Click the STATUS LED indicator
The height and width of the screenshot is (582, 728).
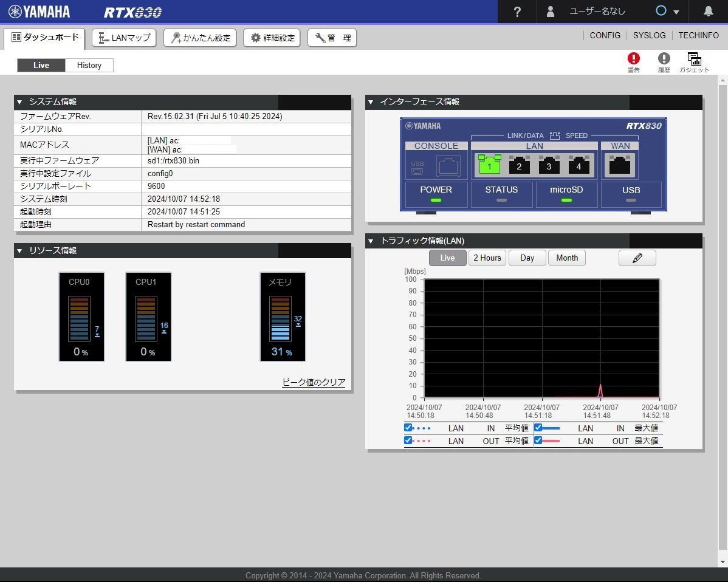coord(501,200)
